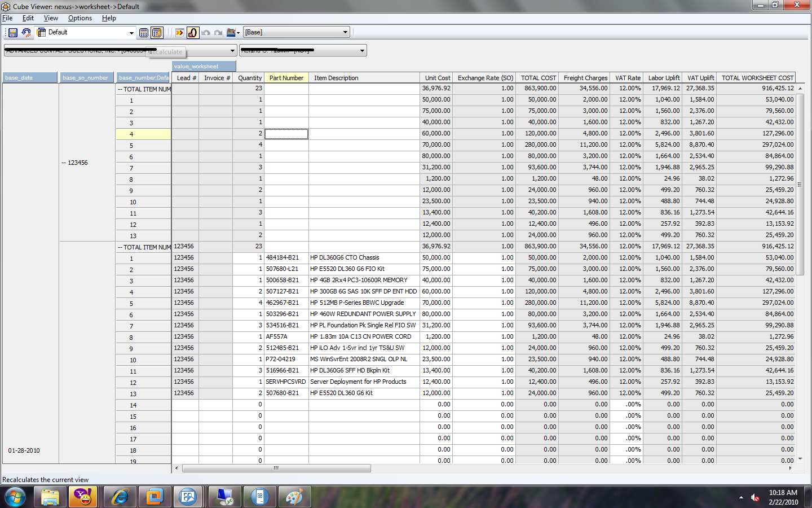Select the Exchange Rate (SO) column header
The height and width of the screenshot is (508, 812).
point(484,78)
